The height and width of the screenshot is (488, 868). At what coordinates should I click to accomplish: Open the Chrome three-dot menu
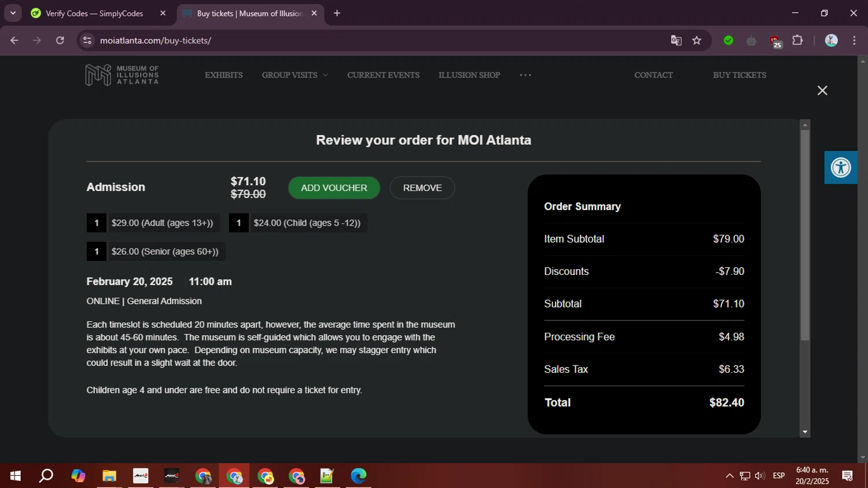[x=854, y=41]
